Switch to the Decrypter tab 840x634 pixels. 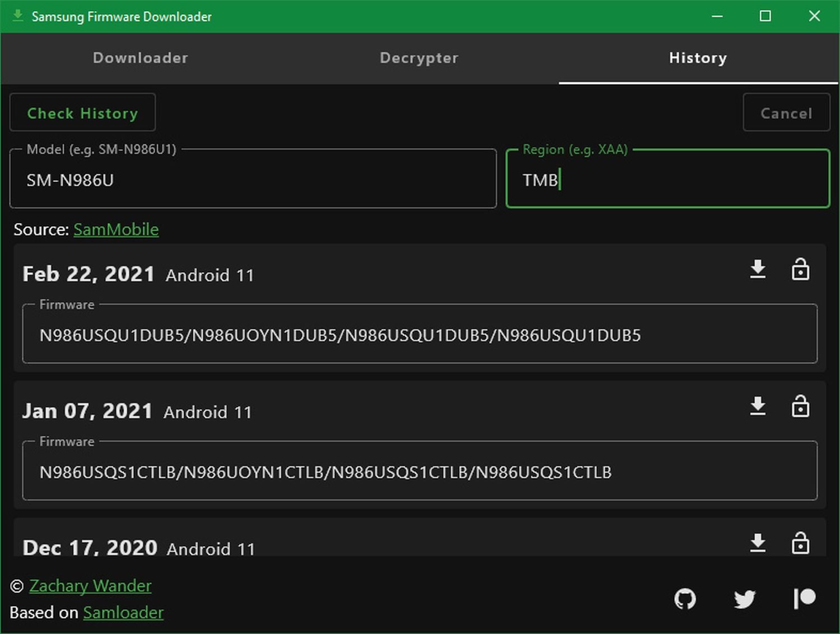419,58
